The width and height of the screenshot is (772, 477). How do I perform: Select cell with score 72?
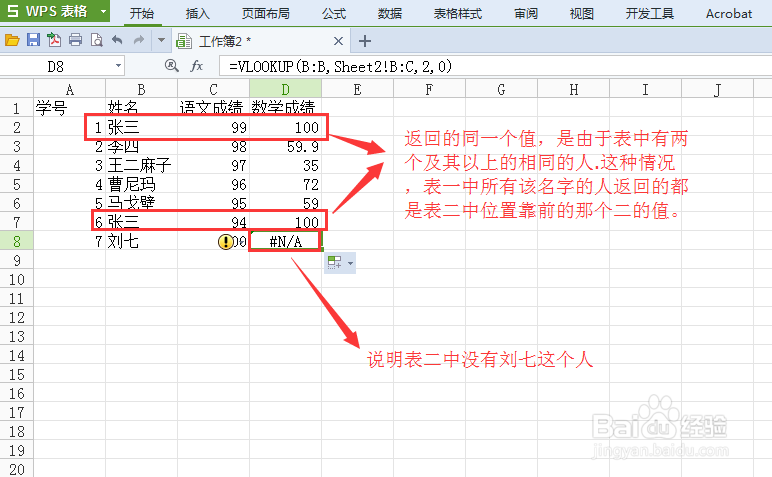tap(286, 184)
